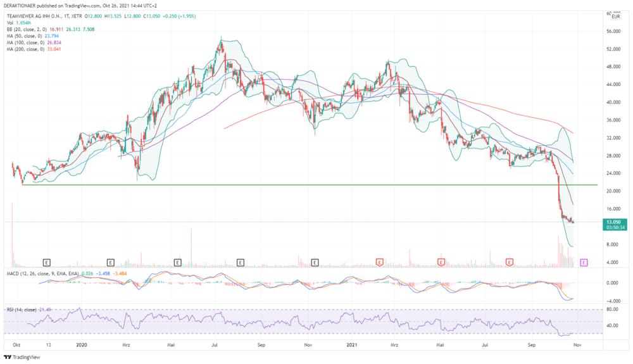Click the black E earnings marker above Mai 2020
Screen dimensions: 633x364
pyautogui.click(x=178, y=263)
